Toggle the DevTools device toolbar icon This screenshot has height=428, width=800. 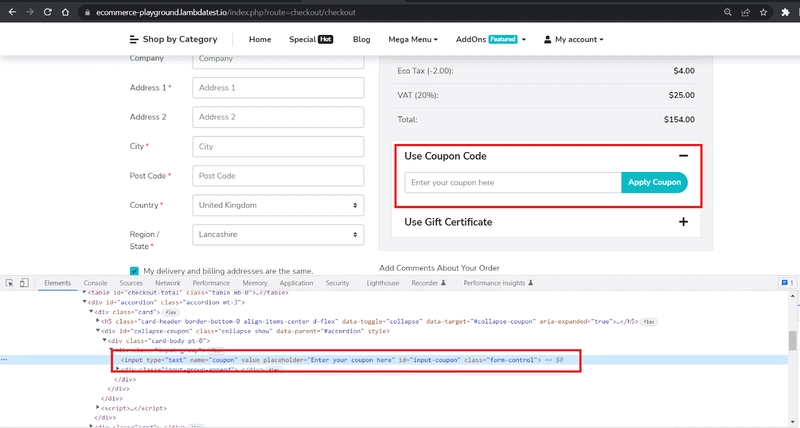click(x=24, y=283)
